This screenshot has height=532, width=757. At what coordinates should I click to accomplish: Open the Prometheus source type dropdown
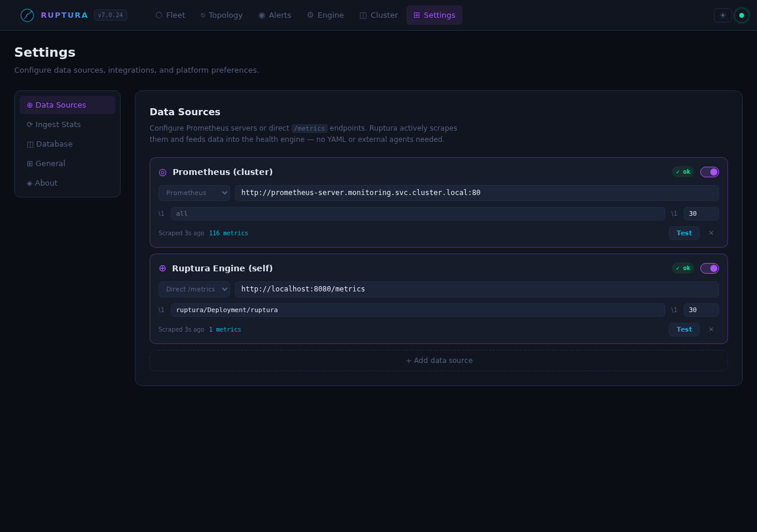pyautogui.click(x=194, y=193)
